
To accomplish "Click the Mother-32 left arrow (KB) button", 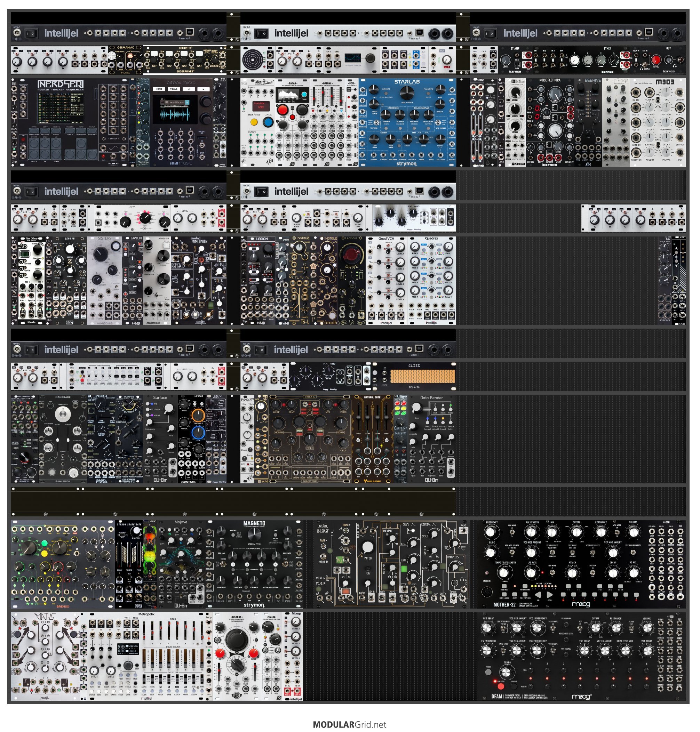I will click(538, 595).
